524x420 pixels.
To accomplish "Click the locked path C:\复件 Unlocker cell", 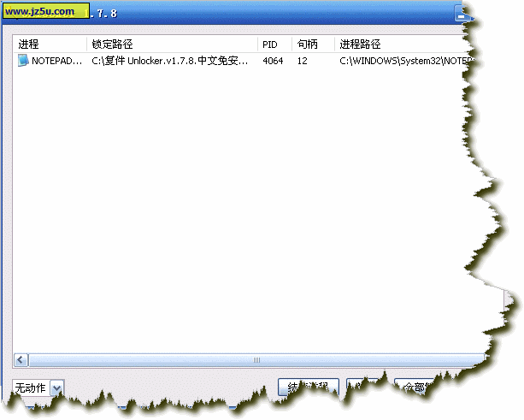I will pos(169,61).
